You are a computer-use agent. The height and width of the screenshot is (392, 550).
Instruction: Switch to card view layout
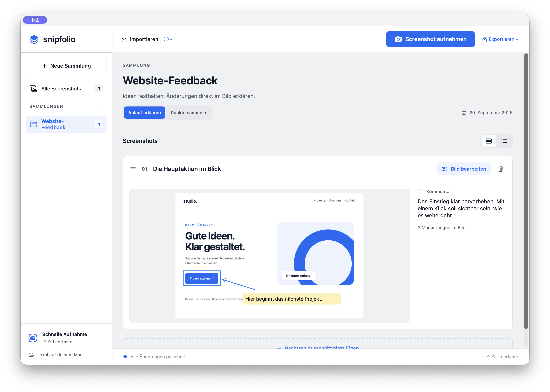pyautogui.click(x=489, y=141)
